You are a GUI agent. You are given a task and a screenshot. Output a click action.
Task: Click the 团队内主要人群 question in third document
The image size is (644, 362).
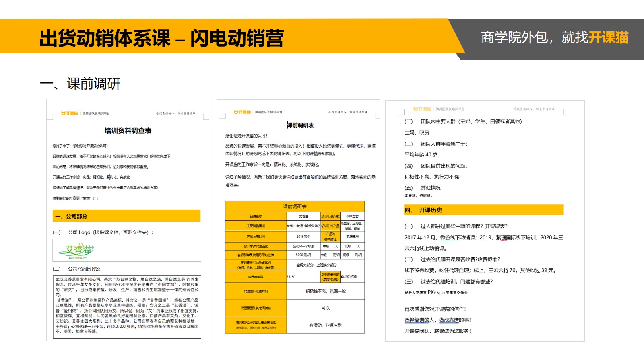466,121
